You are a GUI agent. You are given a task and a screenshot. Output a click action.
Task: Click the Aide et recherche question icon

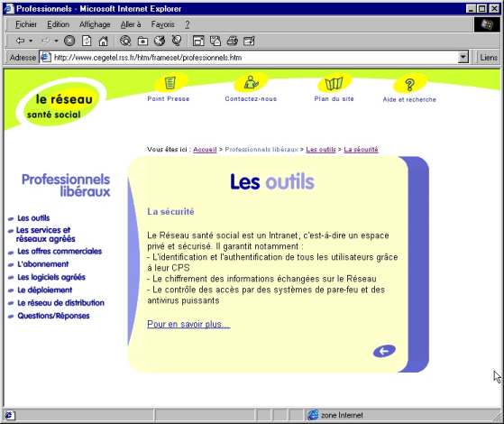point(409,85)
